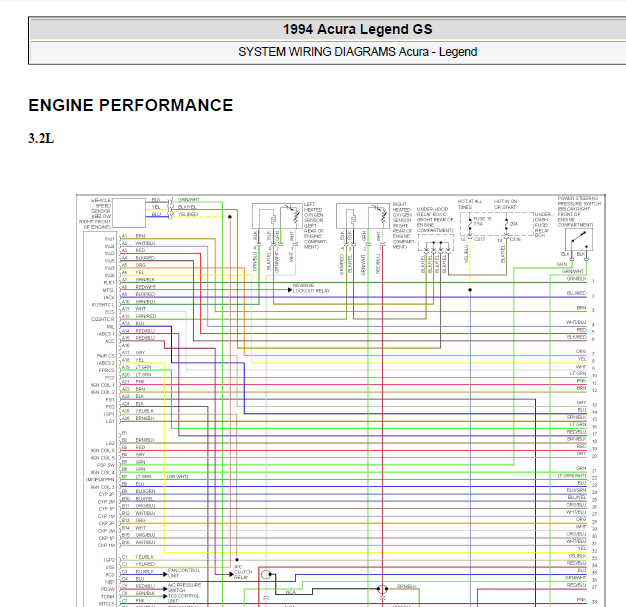
Task: Click pin 'A21 PNK' on the connector
Action: [x=133, y=382]
